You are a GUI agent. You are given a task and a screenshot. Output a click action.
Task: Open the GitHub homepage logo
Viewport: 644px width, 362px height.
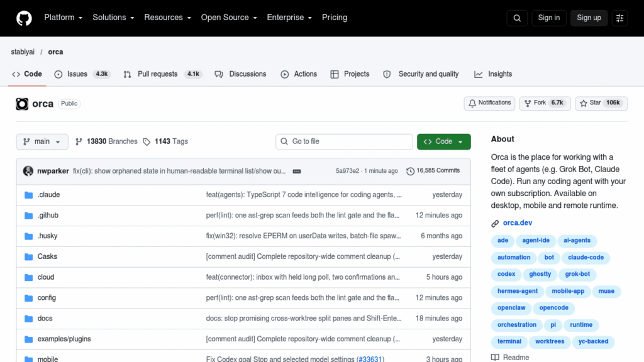tap(24, 18)
